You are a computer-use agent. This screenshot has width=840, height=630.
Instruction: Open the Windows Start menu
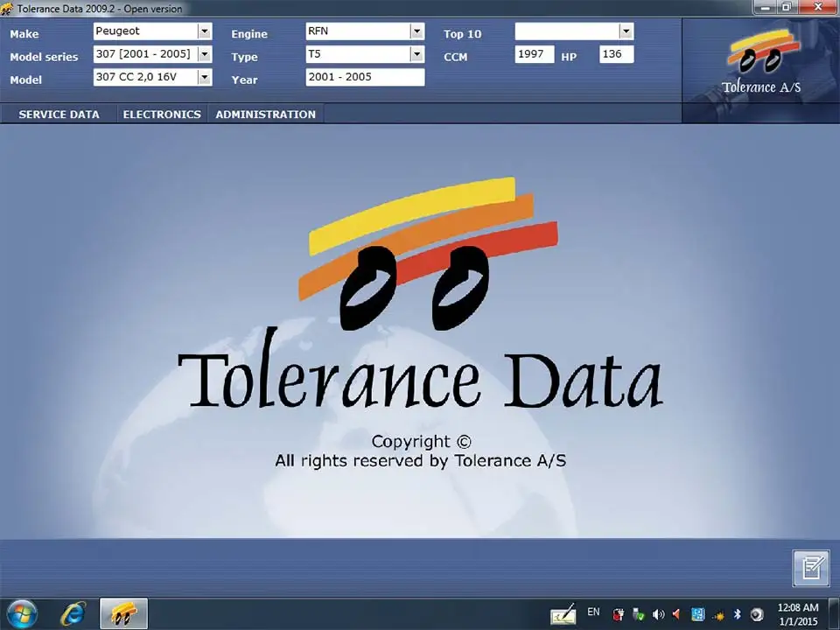(21, 612)
